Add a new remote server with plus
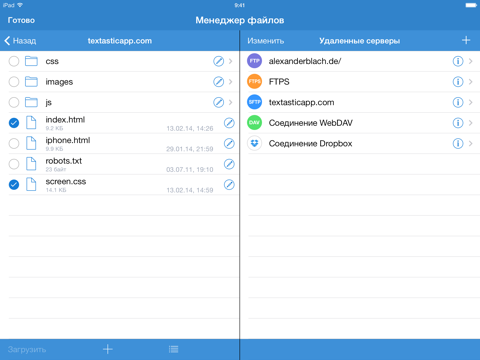 click(x=466, y=40)
